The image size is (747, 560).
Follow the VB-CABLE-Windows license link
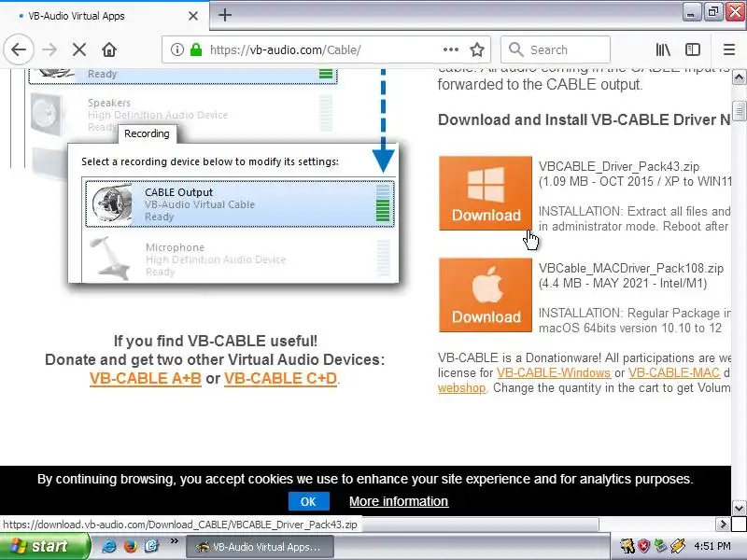tap(554, 372)
